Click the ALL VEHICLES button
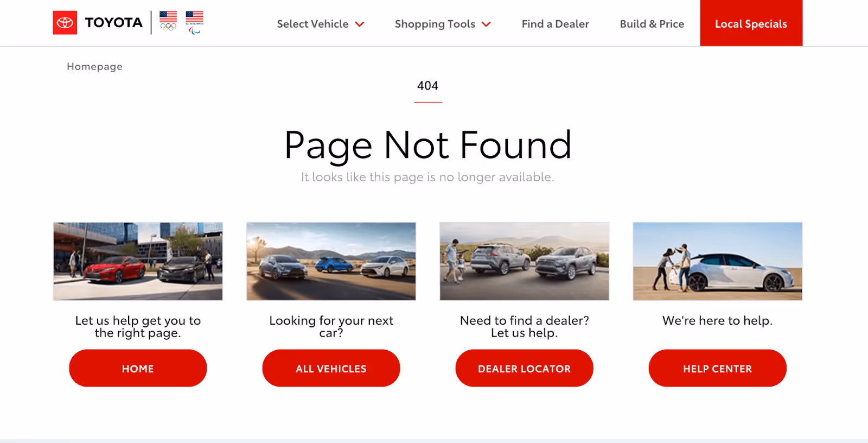The height and width of the screenshot is (443, 868). [x=331, y=368]
